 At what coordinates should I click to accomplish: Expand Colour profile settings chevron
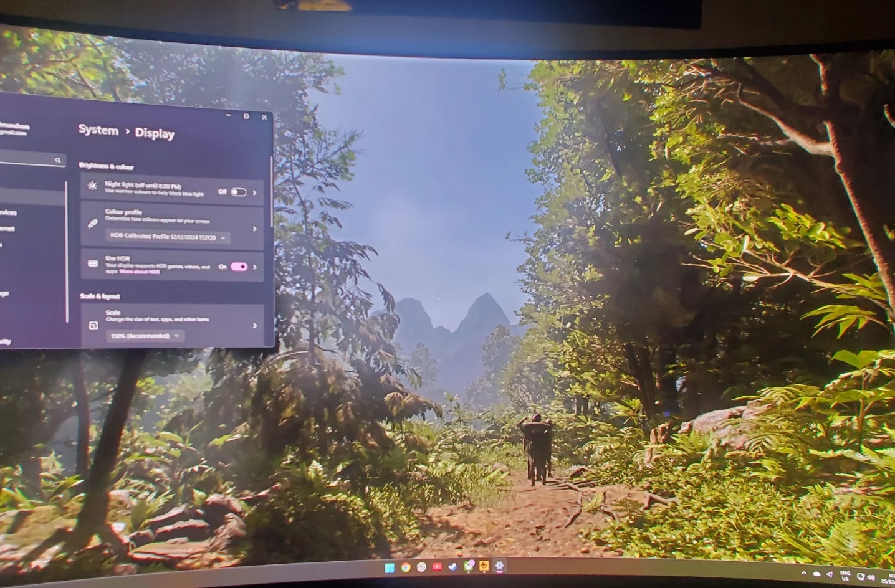(254, 229)
